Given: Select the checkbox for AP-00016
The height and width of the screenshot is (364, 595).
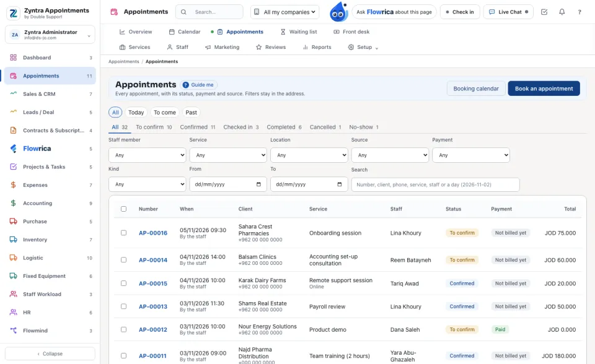Looking at the screenshot, I should click(124, 233).
